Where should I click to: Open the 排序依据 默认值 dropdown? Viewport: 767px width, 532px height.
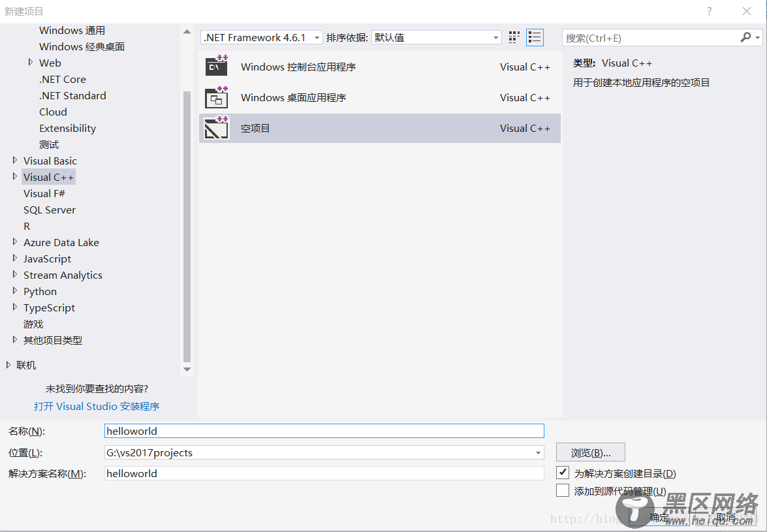436,38
